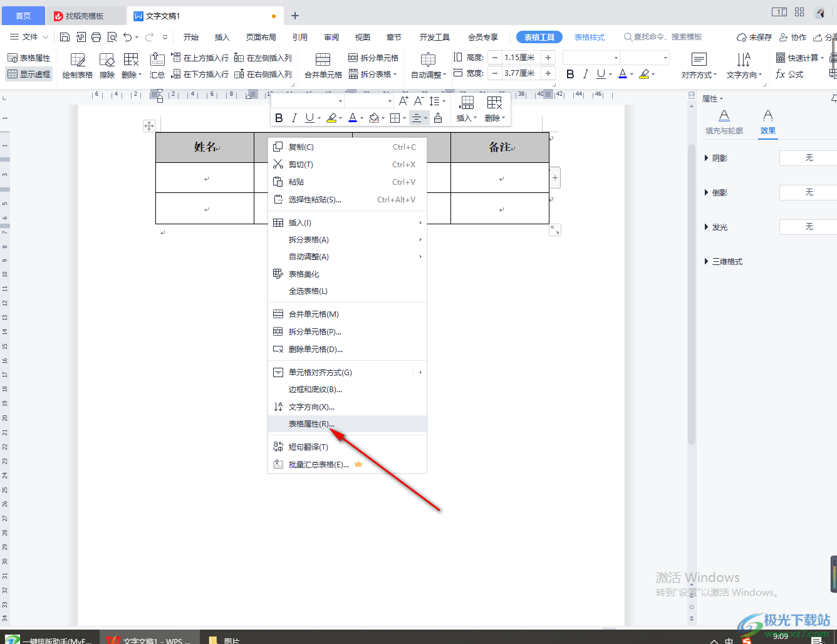Open the 拆分表格 dropdown
The width and height of the screenshot is (837, 644).
[373, 74]
